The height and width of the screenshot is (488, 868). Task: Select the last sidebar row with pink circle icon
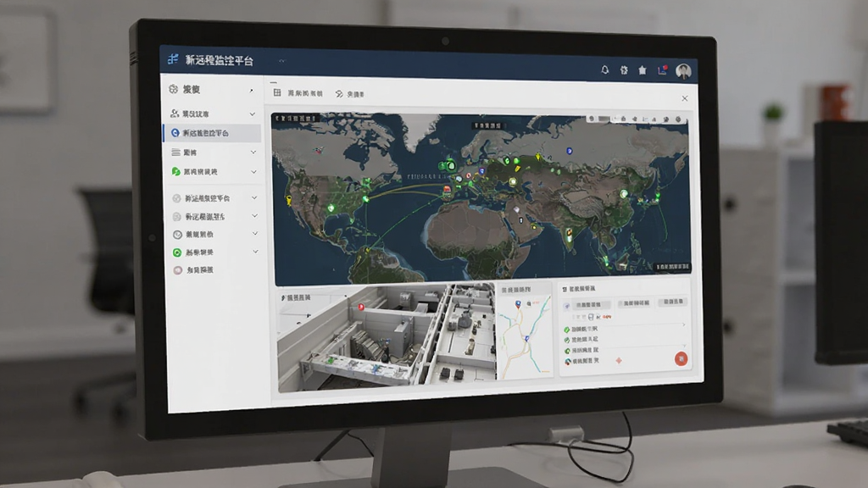(214, 270)
